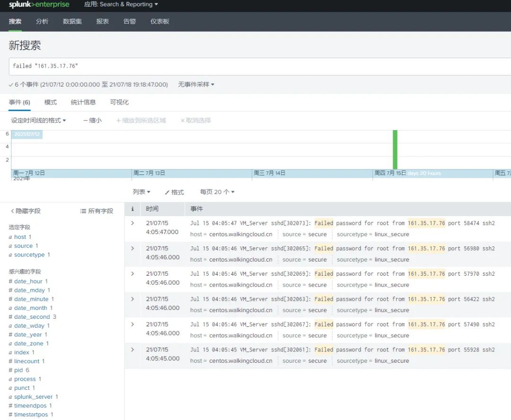Open the process field
The image size is (511, 420).
[25, 379]
